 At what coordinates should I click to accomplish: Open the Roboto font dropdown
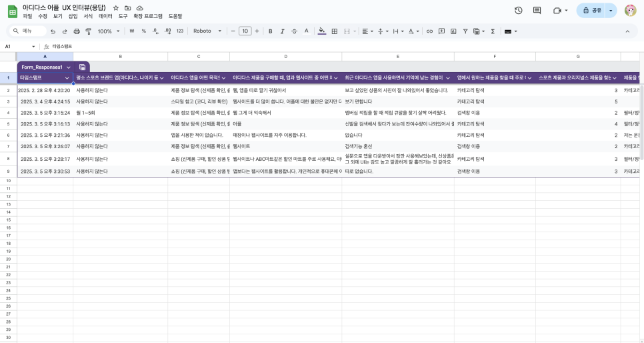[x=207, y=31]
